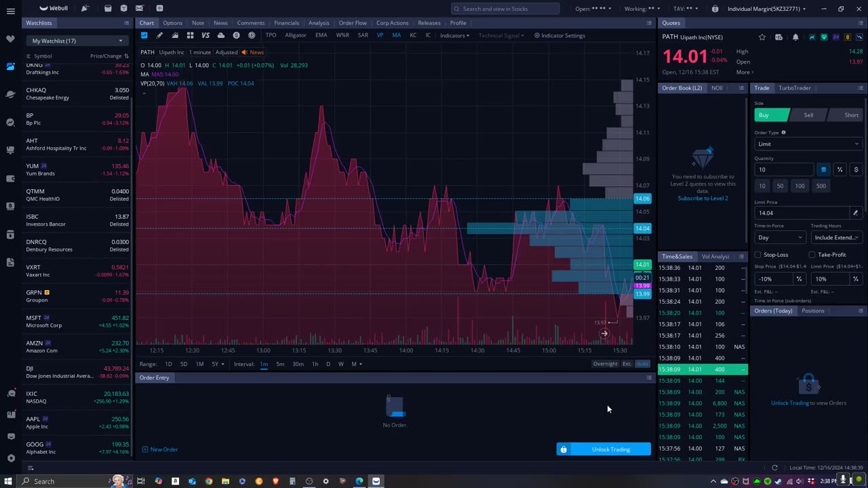
Task: Click the dollar circle icon in chart toolbar
Action: tap(236, 35)
